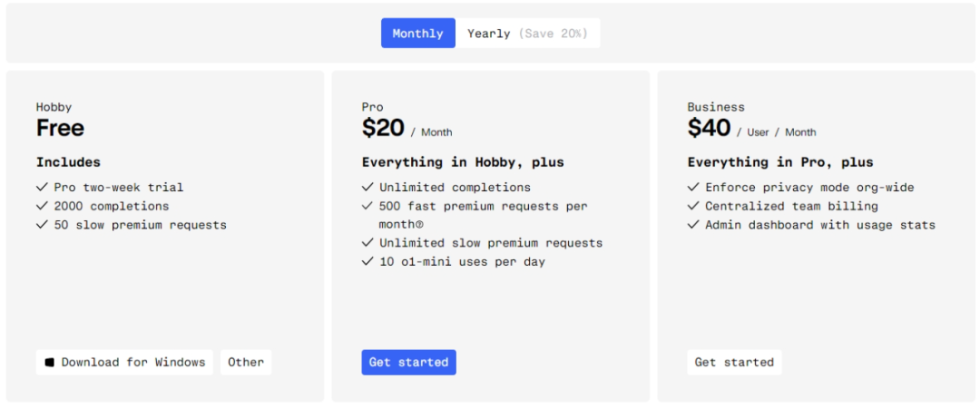Click the checkmark beside Centralized team billing
The image size is (980, 408).
(693, 206)
